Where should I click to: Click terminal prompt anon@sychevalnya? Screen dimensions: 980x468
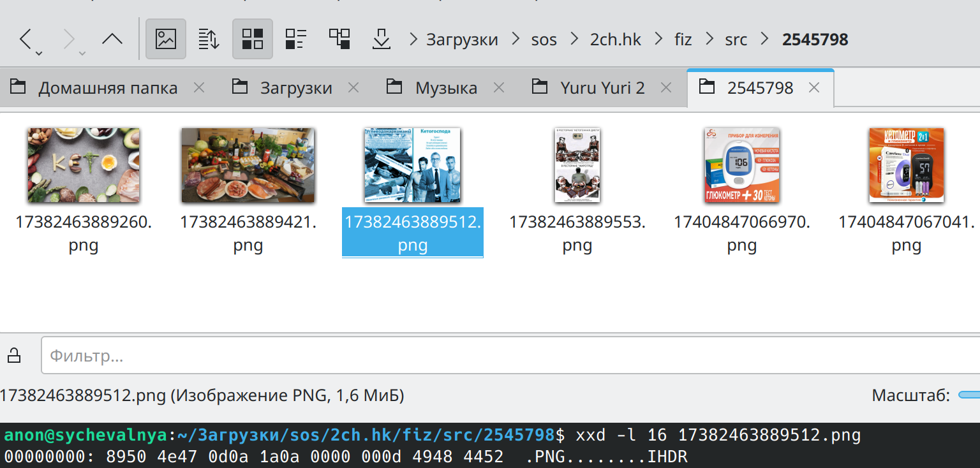[86, 435]
